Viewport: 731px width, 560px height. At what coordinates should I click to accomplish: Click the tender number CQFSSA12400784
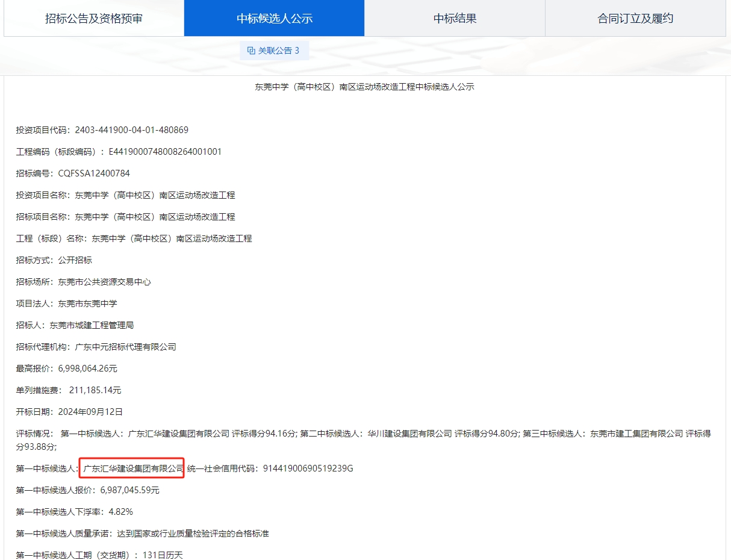94,173
